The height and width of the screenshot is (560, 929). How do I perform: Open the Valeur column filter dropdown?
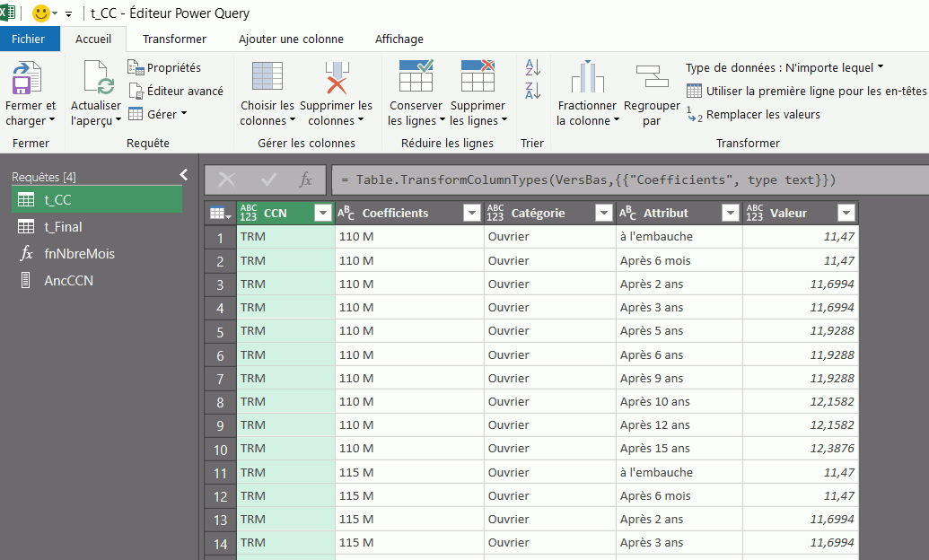click(845, 213)
